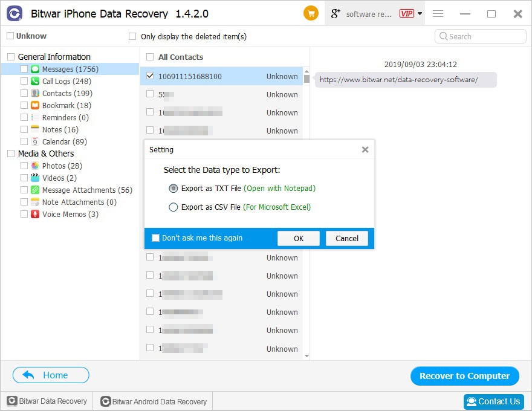Switch to Bitwar Data Recovery tab
This screenshot has height=411, width=532.
(47, 401)
